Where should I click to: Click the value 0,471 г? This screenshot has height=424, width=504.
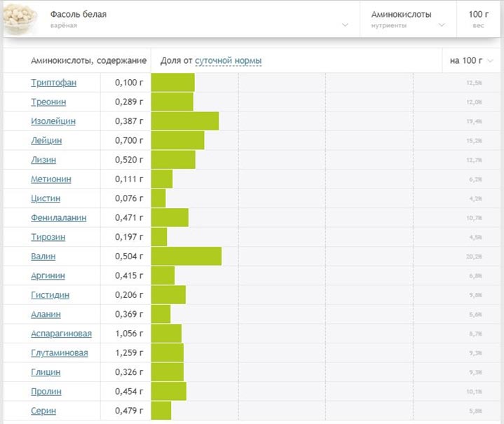129,218
